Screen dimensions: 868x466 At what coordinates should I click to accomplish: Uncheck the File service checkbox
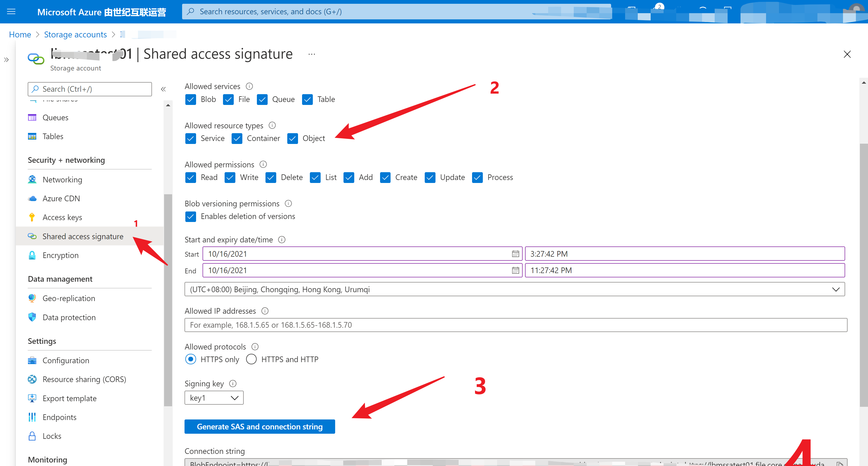pyautogui.click(x=228, y=99)
